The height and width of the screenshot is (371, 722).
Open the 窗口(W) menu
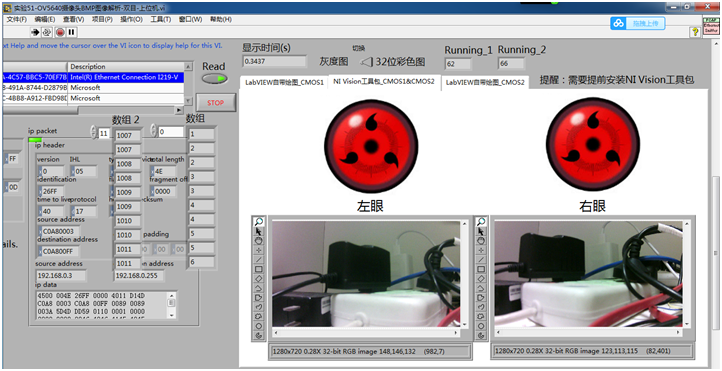pyautogui.click(x=190, y=19)
